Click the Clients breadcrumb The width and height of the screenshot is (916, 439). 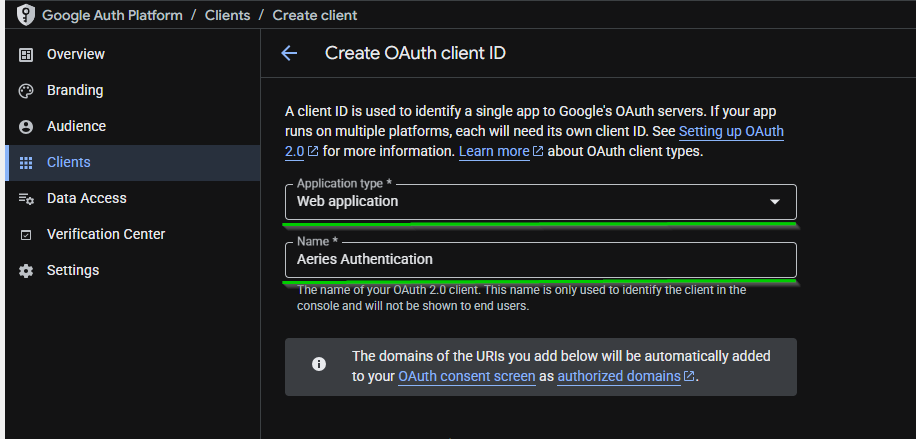[227, 16]
